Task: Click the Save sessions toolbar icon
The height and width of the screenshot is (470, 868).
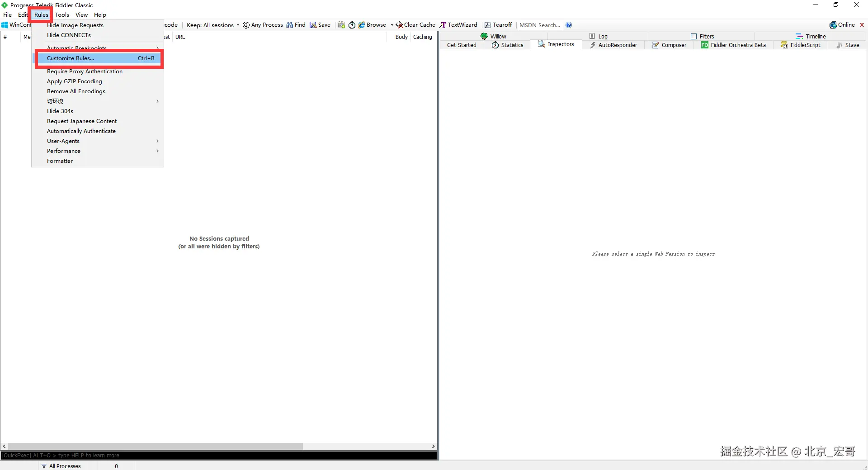Action: (313, 25)
